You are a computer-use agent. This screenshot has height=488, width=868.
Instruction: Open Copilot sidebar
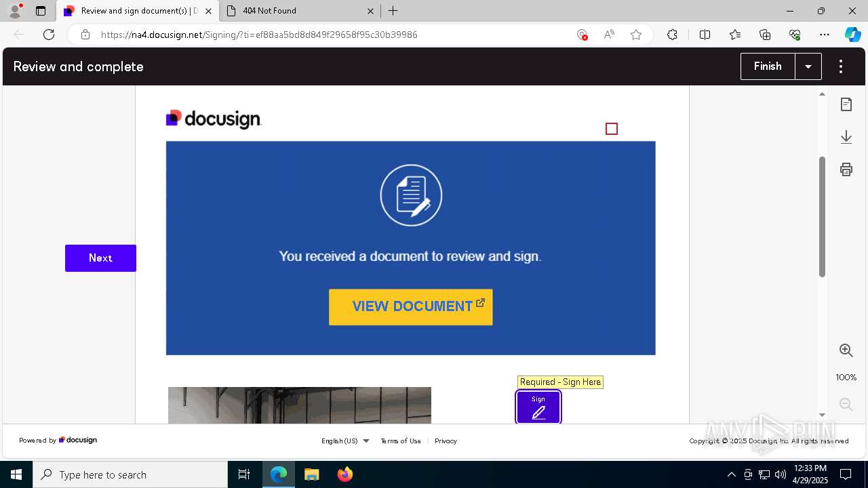(x=852, y=35)
